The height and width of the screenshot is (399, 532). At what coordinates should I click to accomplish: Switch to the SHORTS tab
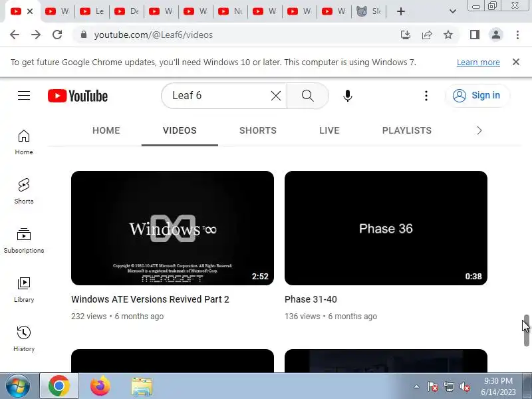click(258, 130)
